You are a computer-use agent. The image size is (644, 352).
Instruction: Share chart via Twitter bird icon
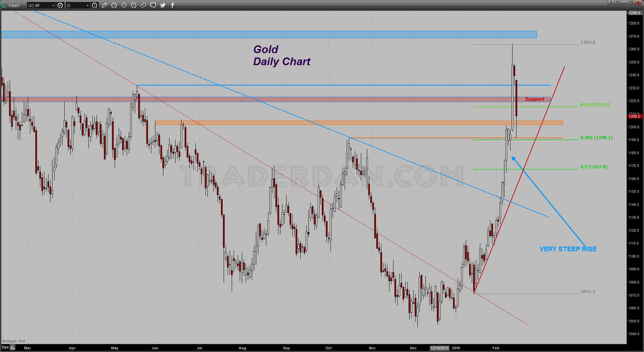click(163, 5)
